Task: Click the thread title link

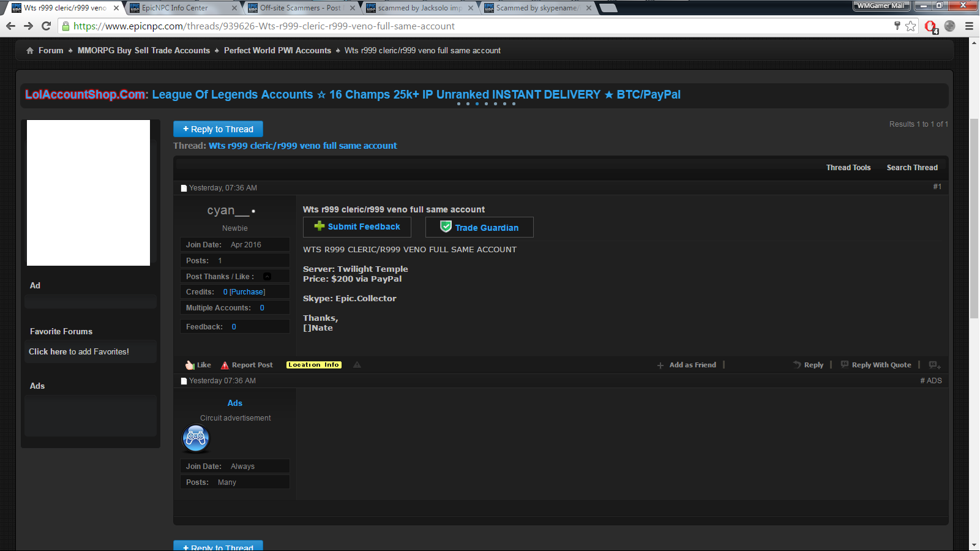Action: tap(303, 146)
